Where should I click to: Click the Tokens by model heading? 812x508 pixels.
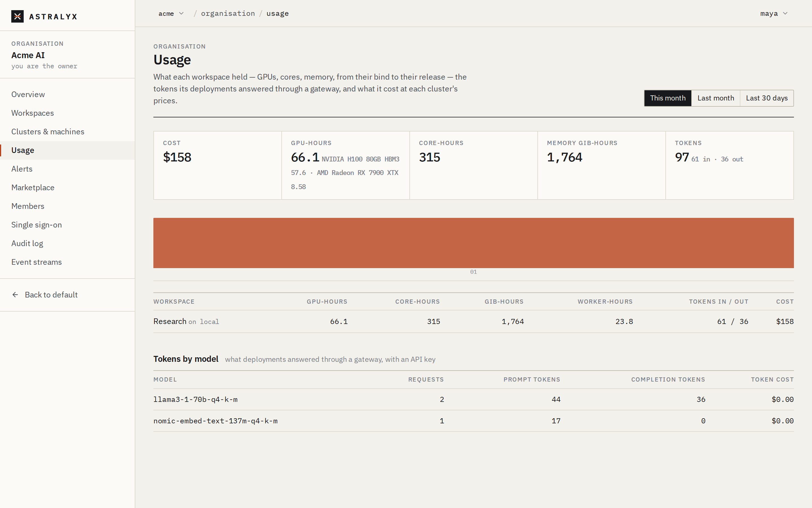[x=186, y=359]
